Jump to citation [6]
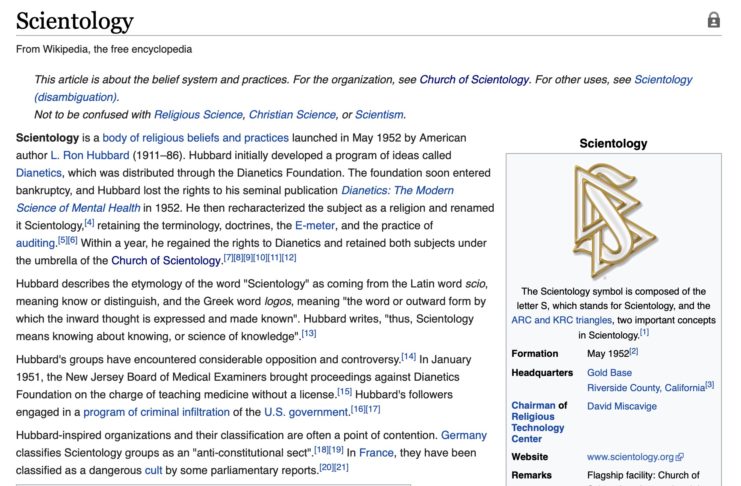Screen dimensions: 741x486 click(72, 240)
